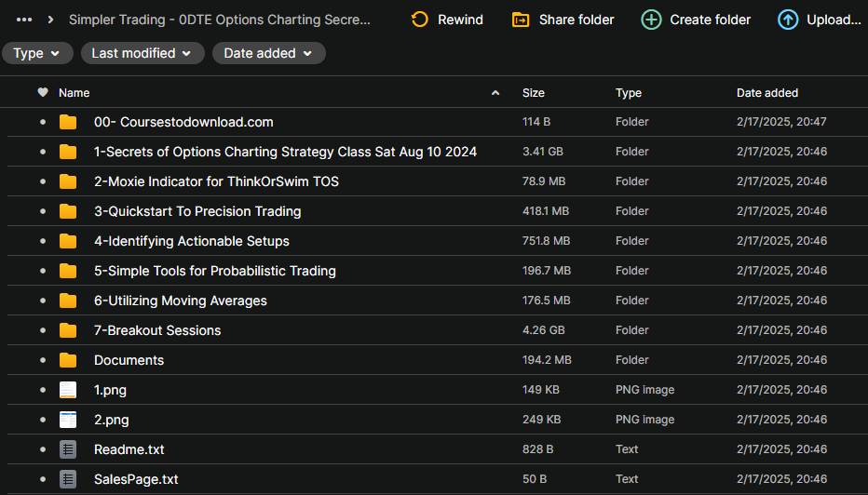Click the Rewind button label
The height and width of the screenshot is (495, 868).
[x=461, y=20]
